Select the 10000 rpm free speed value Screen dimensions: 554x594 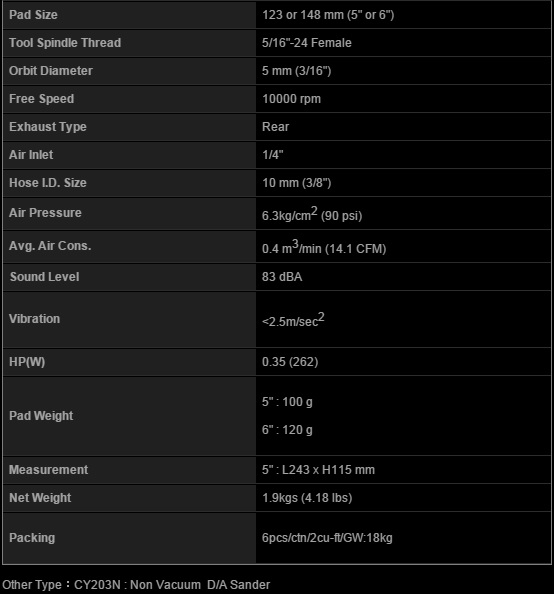pos(291,99)
